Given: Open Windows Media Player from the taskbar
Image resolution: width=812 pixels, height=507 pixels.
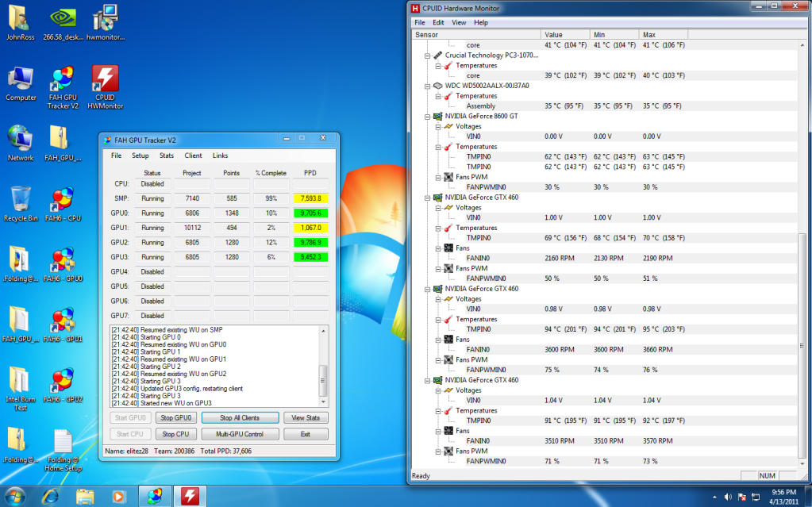Looking at the screenshot, I should coord(118,497).
